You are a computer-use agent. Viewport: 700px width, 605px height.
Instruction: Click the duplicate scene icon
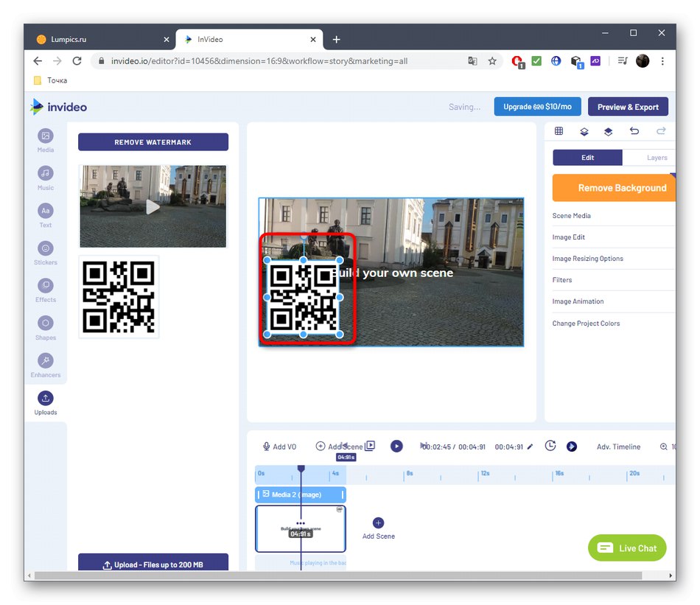pyautogui.click(x=370, y=446)
